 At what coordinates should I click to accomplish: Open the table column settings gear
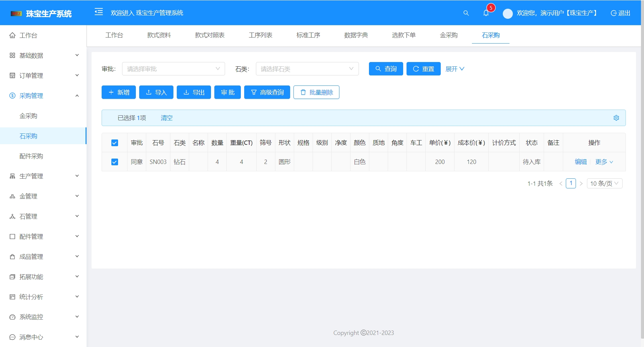pyautogui.click(x=616, y=118)
